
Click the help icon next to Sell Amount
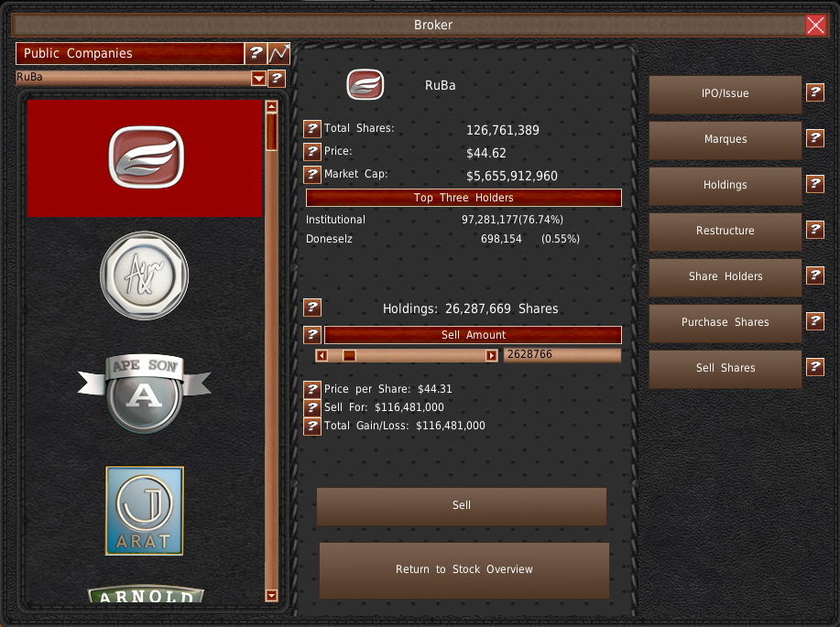[311, 335]
